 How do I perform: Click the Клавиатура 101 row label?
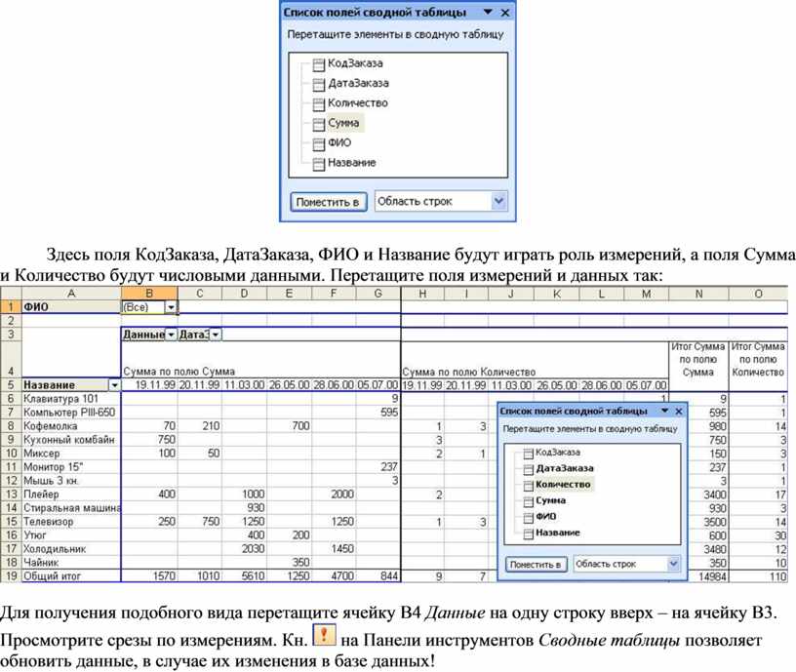(x=60, y=399)
